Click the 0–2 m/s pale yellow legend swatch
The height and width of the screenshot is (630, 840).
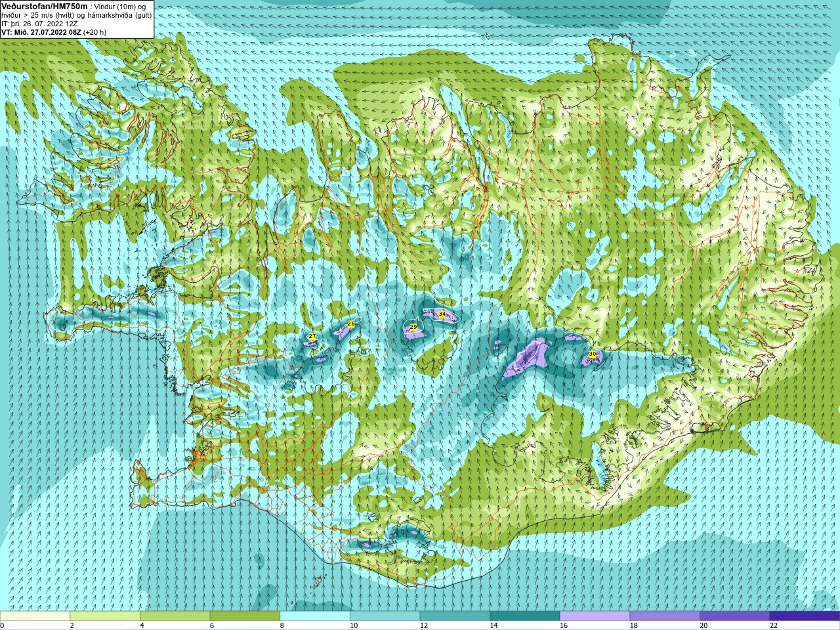click(35, 616)
